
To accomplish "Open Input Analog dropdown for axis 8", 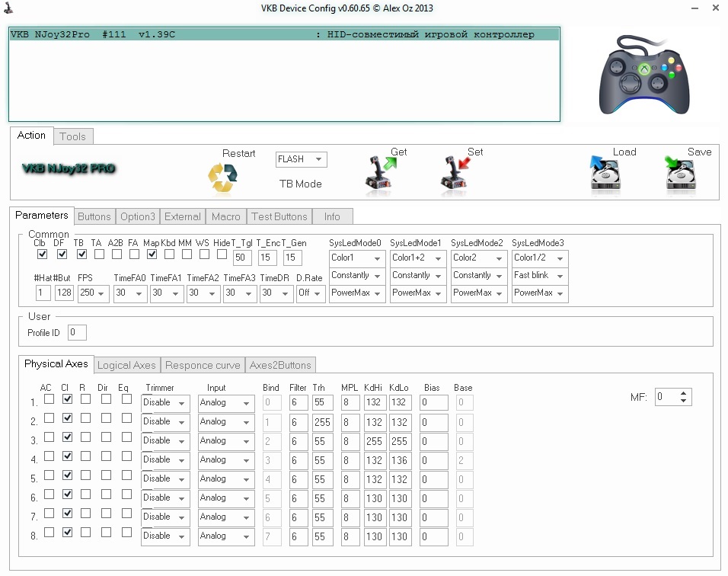I will (226, 536).
